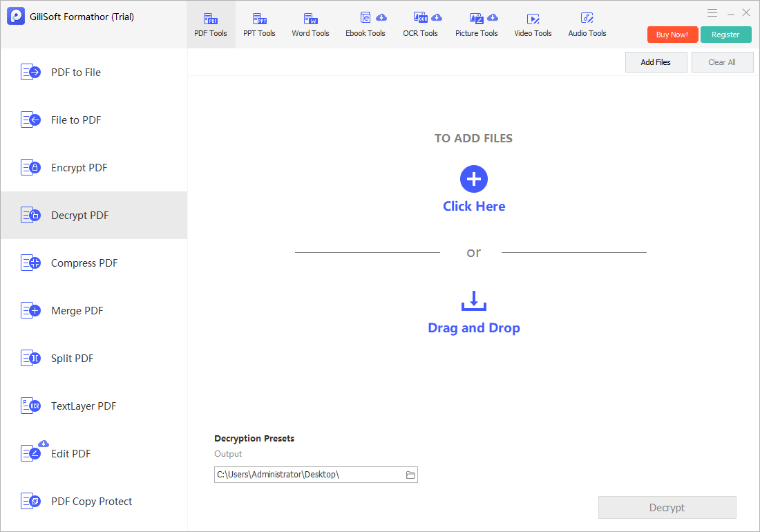Click the output path input field
This screenshot has width=760, height=532.
(316, 475)
